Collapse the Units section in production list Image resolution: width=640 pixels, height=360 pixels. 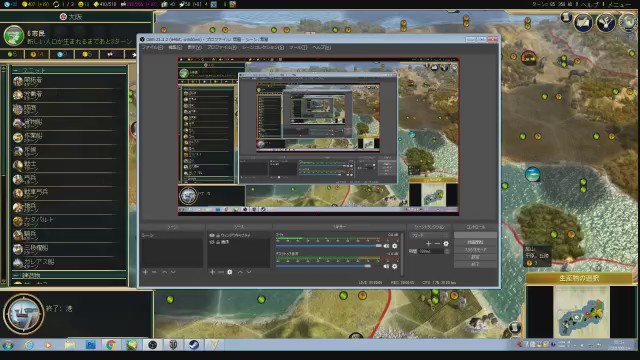coord(69,70)
